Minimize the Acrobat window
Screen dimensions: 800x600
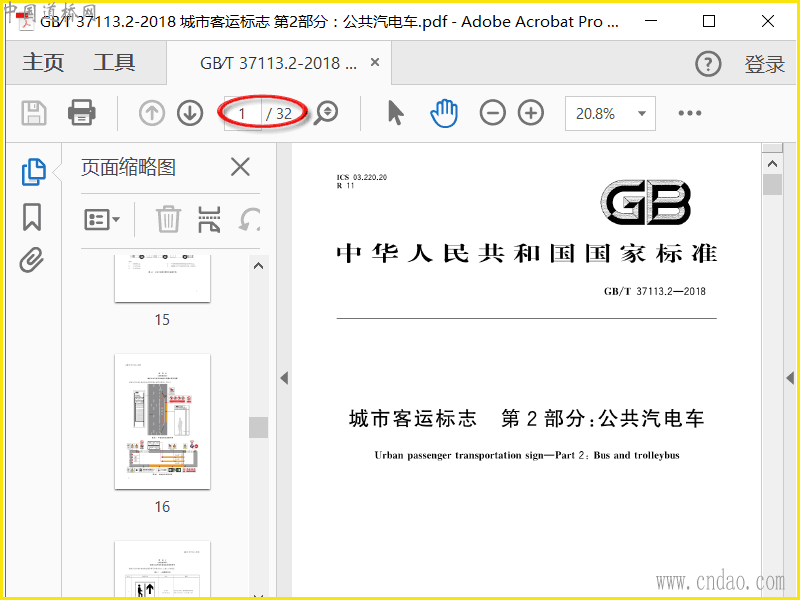[x=651, y=21]
